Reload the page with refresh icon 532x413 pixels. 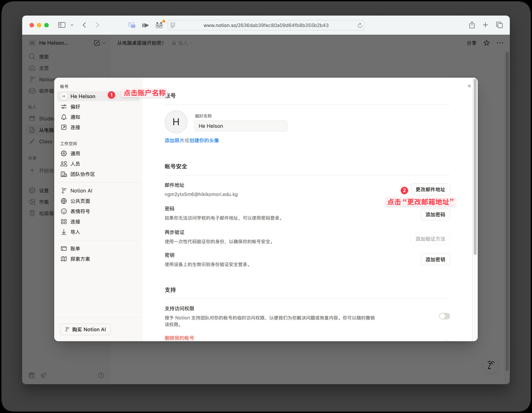[x=360, y=25]
